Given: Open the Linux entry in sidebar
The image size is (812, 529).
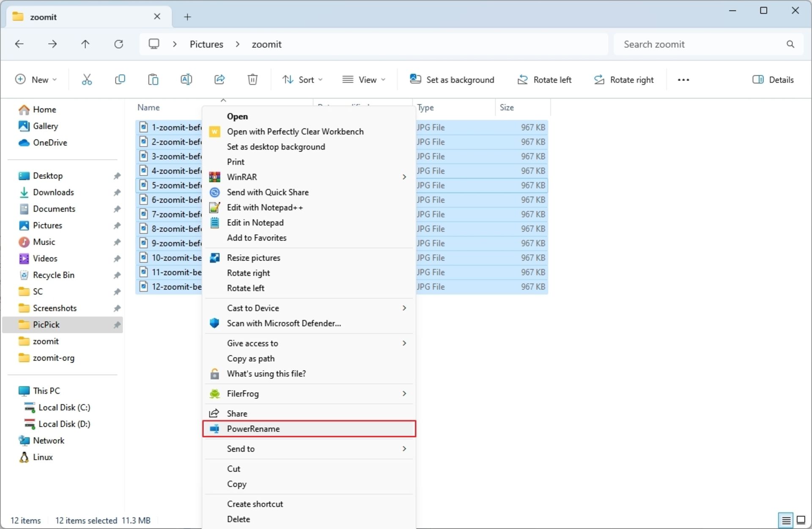Looking at the screenshot, I should pyautogui.click(x=43, y=457).
